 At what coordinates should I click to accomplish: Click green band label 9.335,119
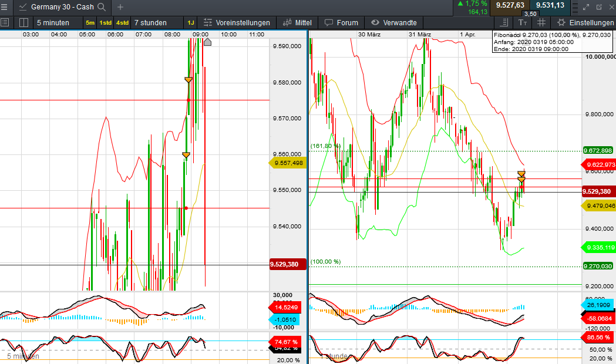click(x=599, y=248)
